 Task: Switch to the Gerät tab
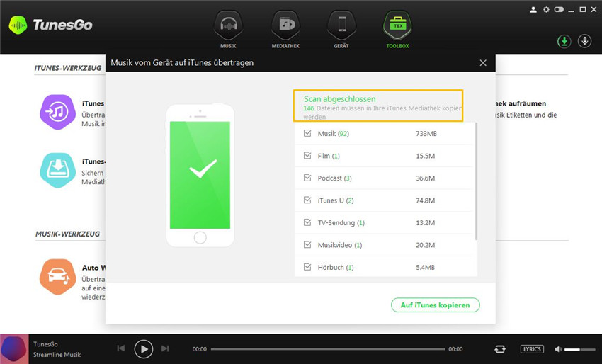point(341,30)
